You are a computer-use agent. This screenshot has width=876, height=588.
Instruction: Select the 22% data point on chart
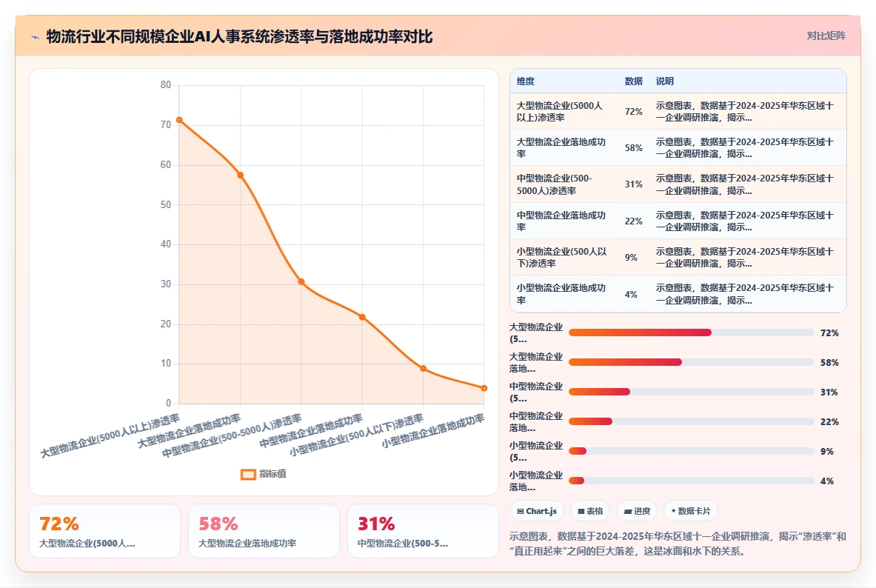pos(362,317)
